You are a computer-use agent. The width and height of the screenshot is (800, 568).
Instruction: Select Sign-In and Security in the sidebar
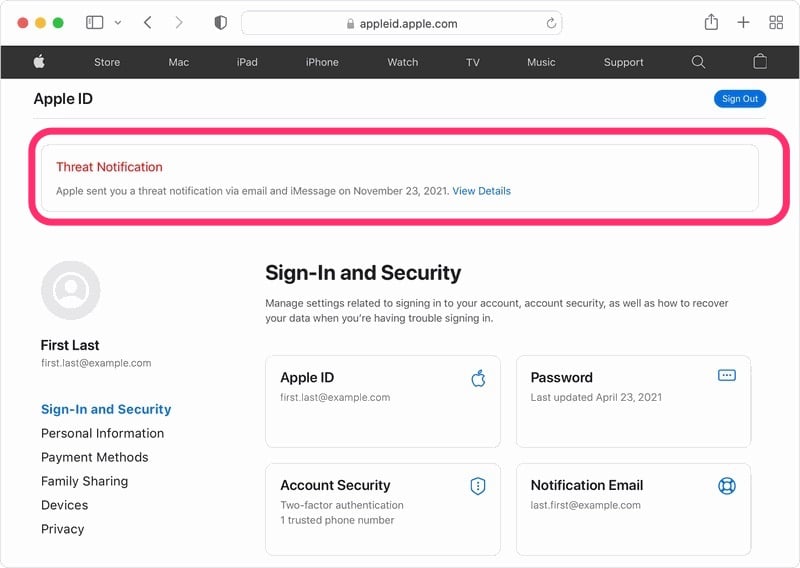(x=106, y=409)
